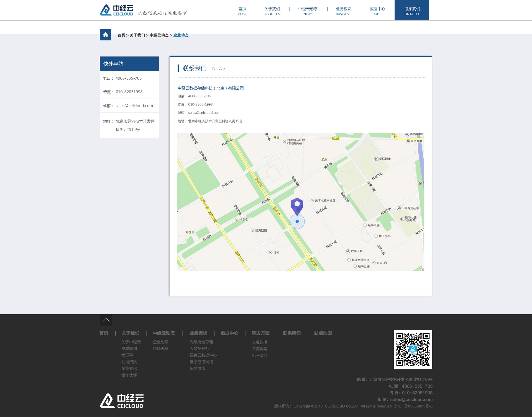The width and height of the screenshot is (532, 418).
Task: Click the QR code image in footer
Action: [413, 350]
